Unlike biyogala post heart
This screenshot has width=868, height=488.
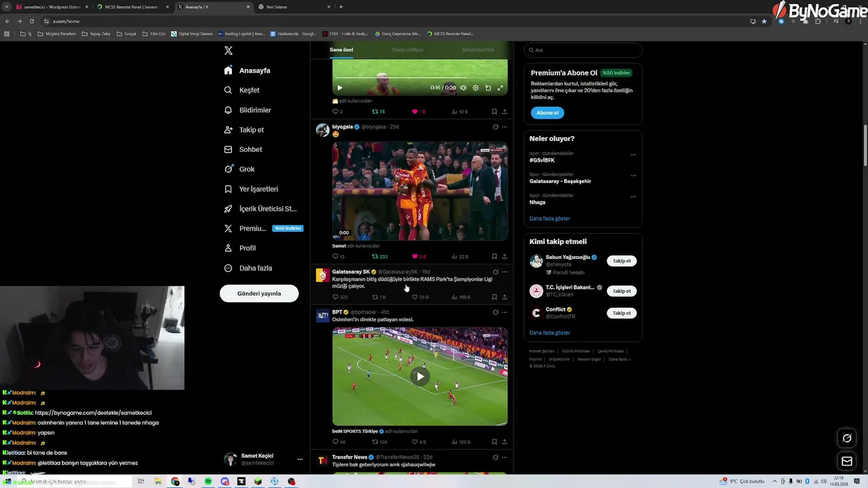(418, 256)
